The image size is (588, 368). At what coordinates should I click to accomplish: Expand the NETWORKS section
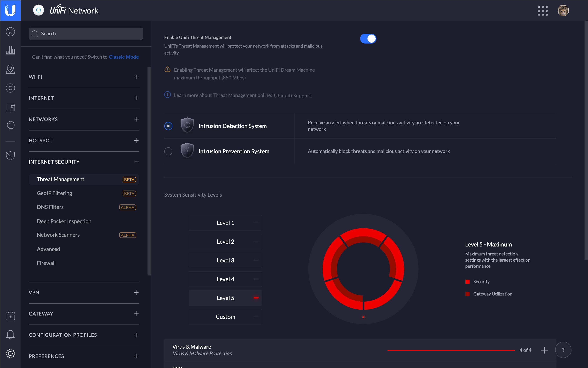point(136,119)
